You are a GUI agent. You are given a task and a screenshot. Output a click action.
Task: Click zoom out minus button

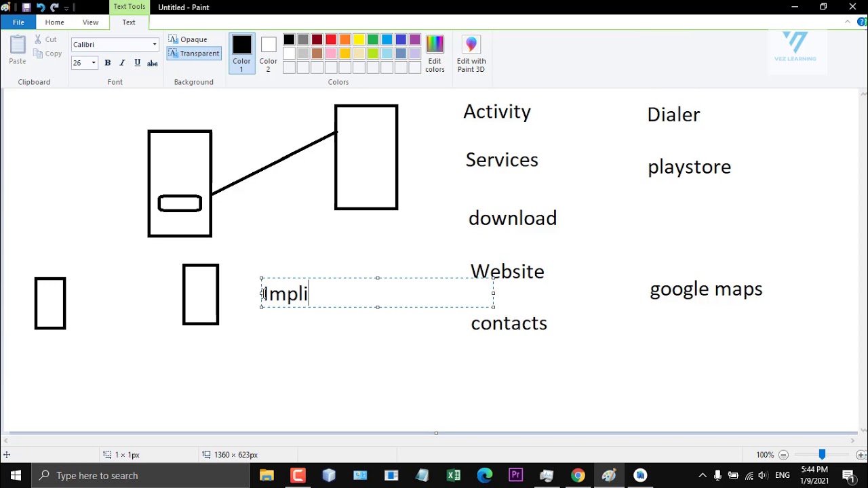click(783, 455)
